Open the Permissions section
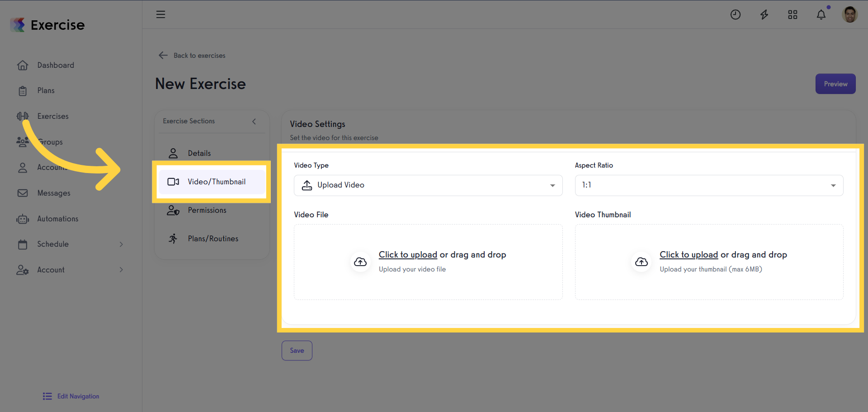 click(x=207, y=210)
